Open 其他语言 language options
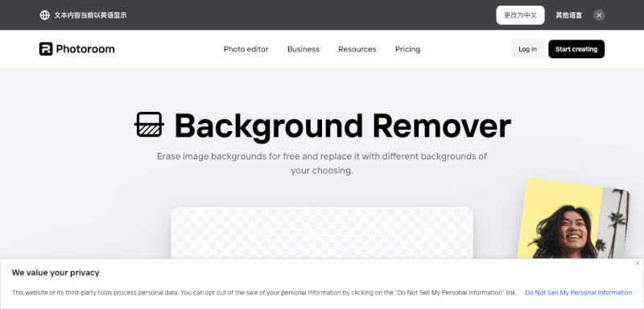This screenshot has height=309, width=644. pos(569,15)
